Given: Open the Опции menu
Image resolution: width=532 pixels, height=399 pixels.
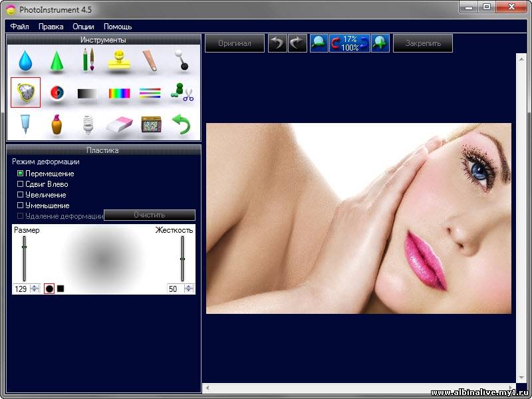Looking at the screenshot, I should click(83, 27).
